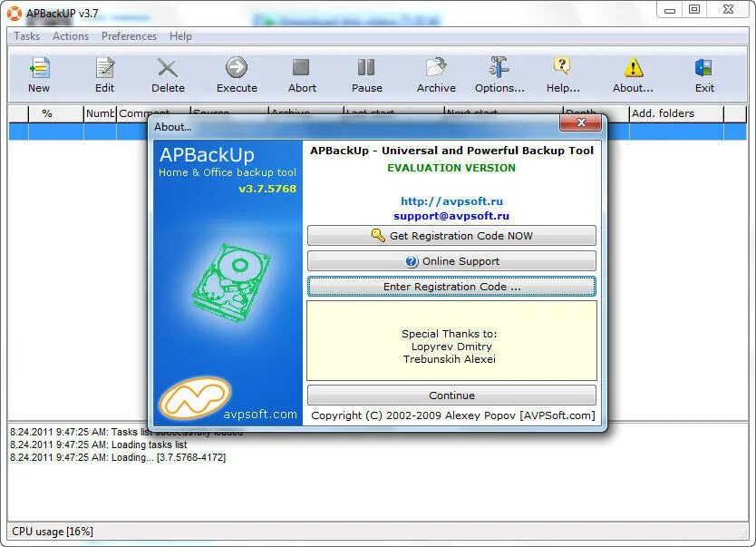The height and width of the screenshot is (547, 756).
Task: Open the Edit task tool
Action: (x=104, y=75)
